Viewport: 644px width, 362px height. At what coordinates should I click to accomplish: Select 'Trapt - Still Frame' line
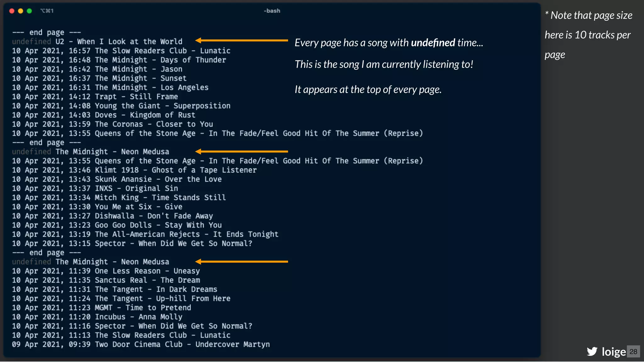pos(95,96)
